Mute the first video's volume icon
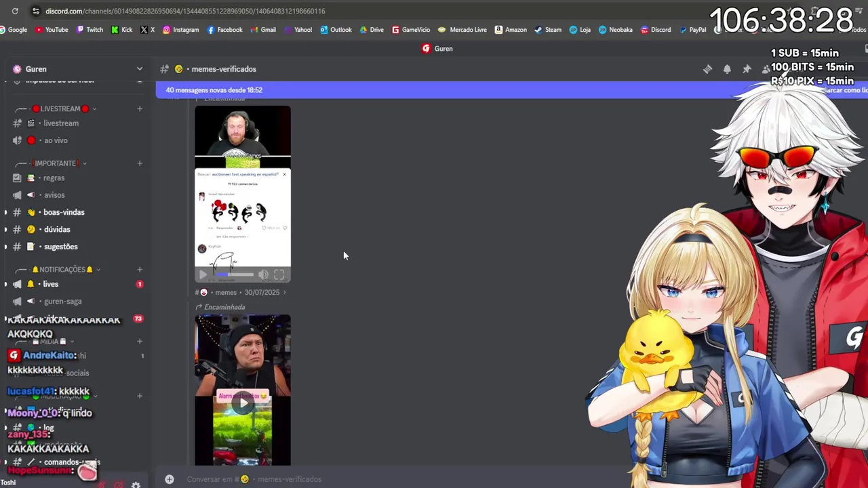 click(x=263, y=274)
